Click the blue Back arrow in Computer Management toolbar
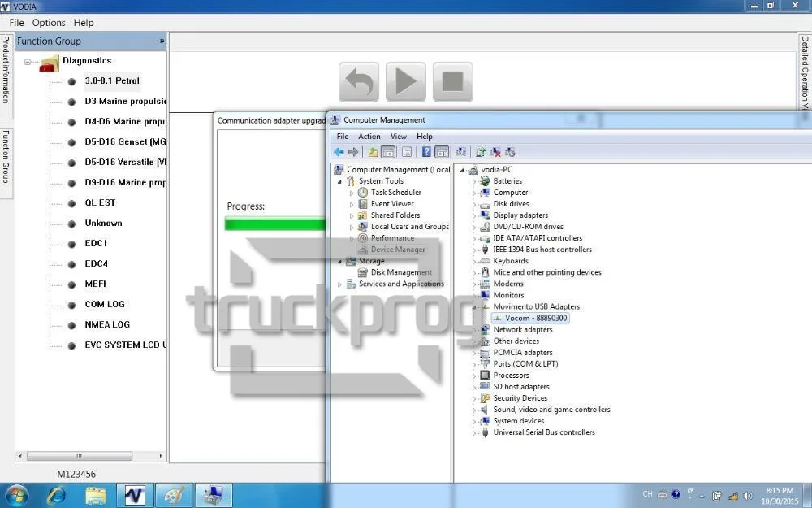The width and height of the screenshot is (812, 508). (339, 152)
